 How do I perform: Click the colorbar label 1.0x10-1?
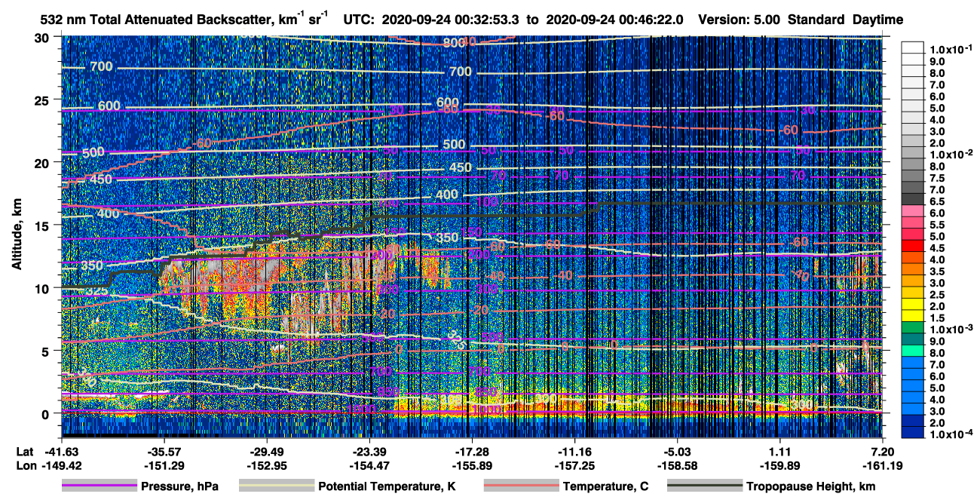(x=951, y=49)
